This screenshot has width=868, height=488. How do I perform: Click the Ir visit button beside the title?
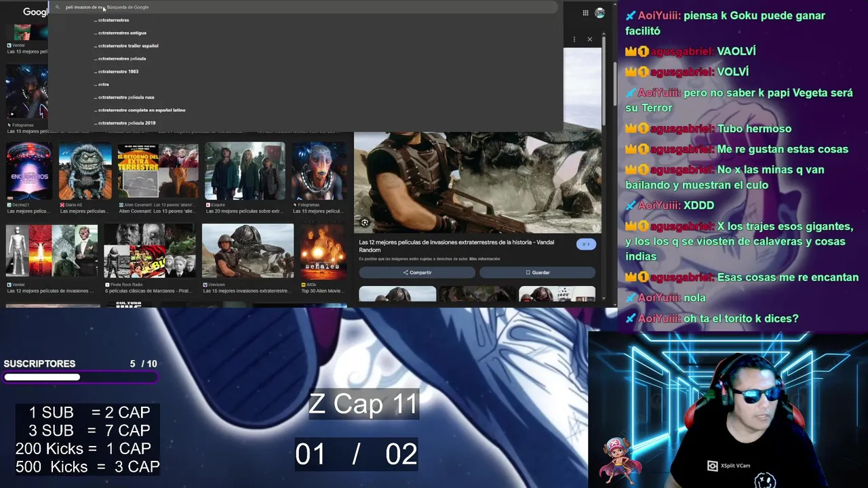(586, 244)
